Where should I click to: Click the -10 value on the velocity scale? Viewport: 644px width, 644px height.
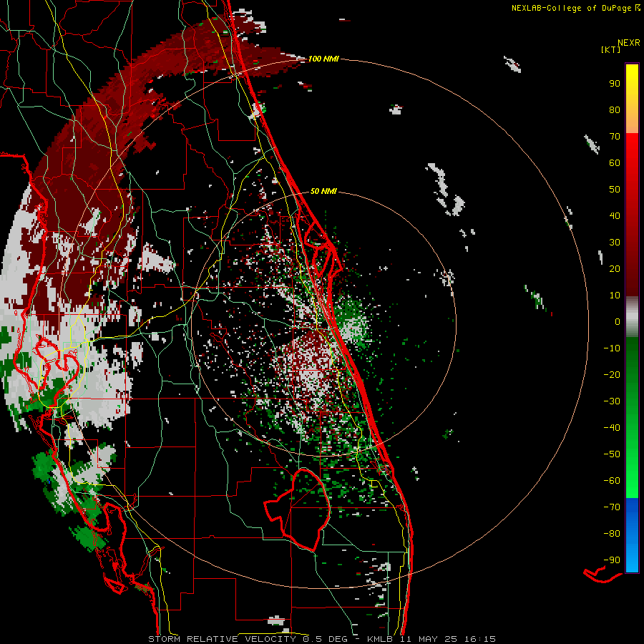[612, 348]
